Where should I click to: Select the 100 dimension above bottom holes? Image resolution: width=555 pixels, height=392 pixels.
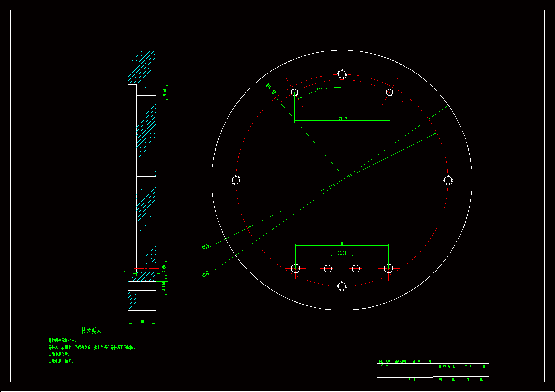[x=342, y=244]
